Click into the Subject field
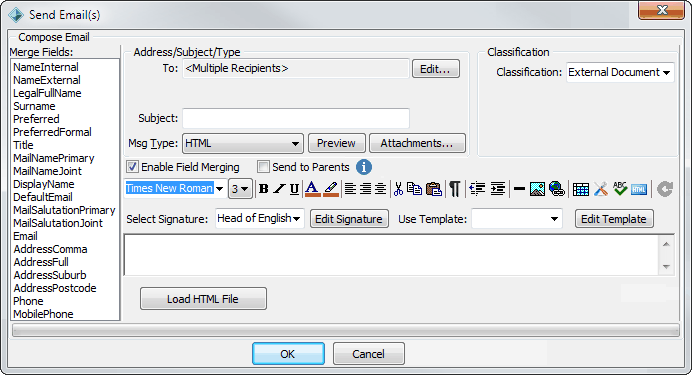The height and width of the screenshot is (375, 692). click(296, 118)
